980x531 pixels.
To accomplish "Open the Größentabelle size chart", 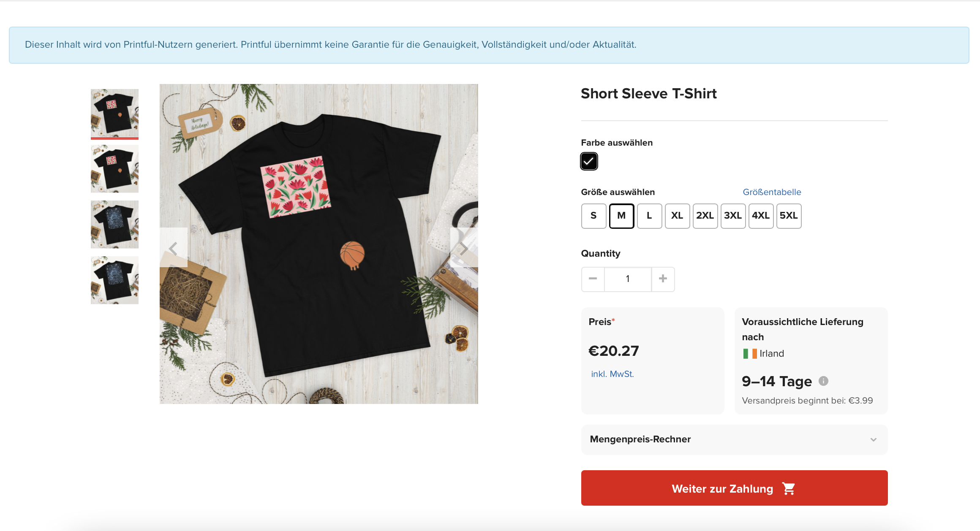I will click(x=772, y=192).
